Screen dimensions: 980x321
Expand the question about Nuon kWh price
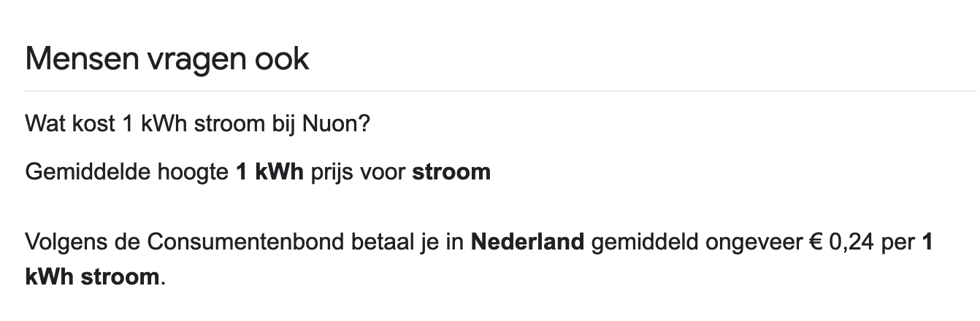197,124
